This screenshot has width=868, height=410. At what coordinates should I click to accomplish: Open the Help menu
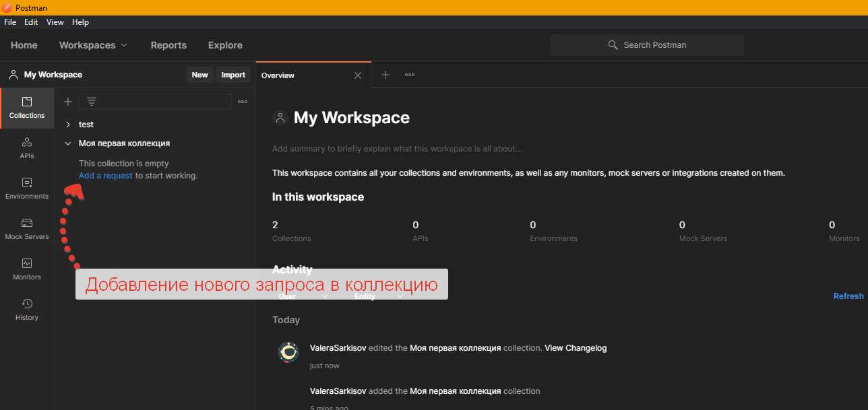click(x=80, y=22)
